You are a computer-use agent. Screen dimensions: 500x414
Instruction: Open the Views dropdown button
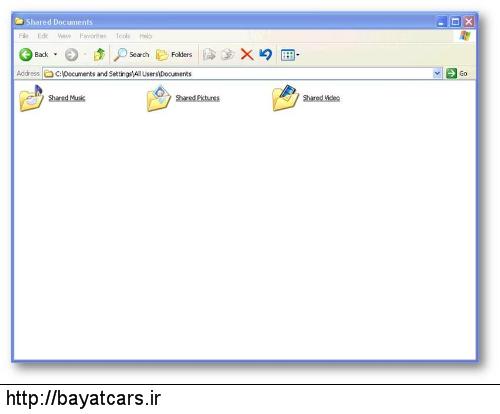point(290,55)
